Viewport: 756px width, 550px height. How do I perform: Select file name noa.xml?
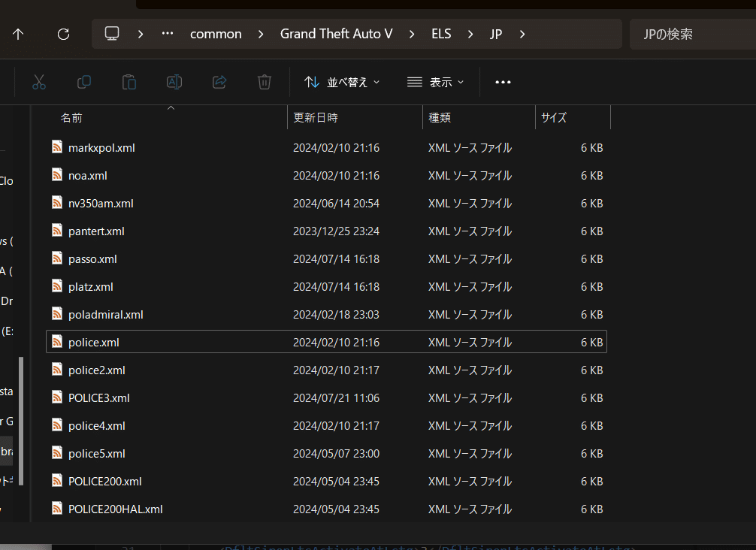click(x=87, y=176)
